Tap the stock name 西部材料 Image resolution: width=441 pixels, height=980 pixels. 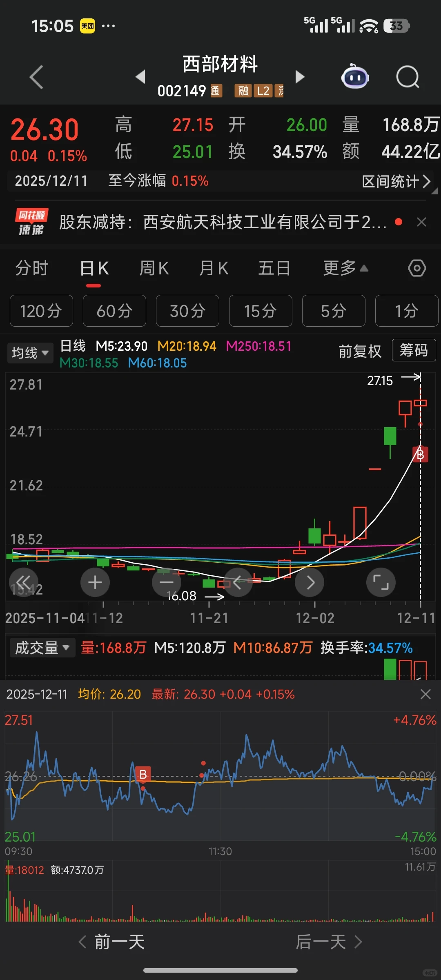tap(220, 64)
